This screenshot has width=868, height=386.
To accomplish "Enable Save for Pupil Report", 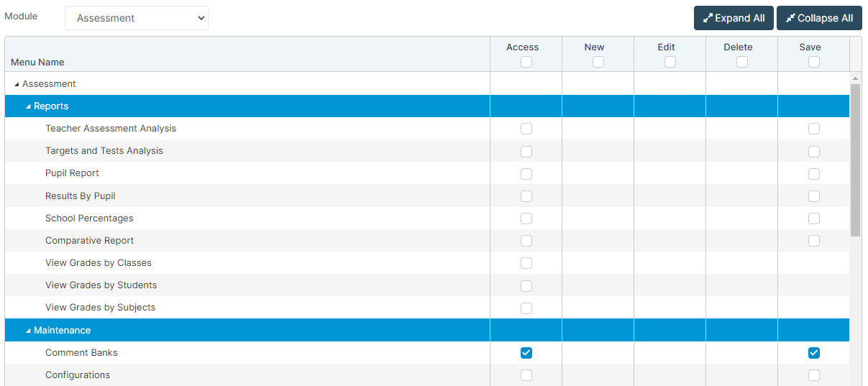I will tap(814, 173).
